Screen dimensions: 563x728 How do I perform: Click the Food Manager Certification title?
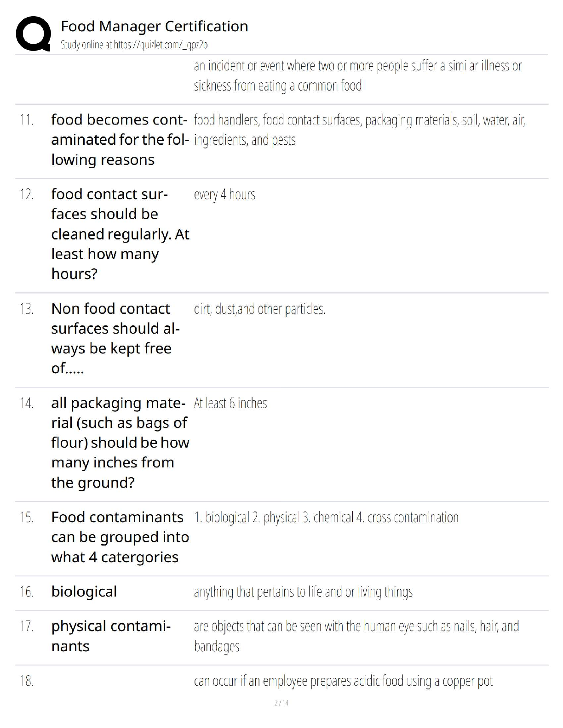[x=154, y=26]
